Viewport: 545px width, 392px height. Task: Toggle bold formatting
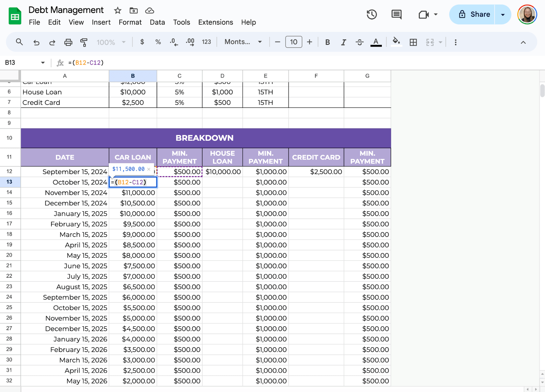327,42
